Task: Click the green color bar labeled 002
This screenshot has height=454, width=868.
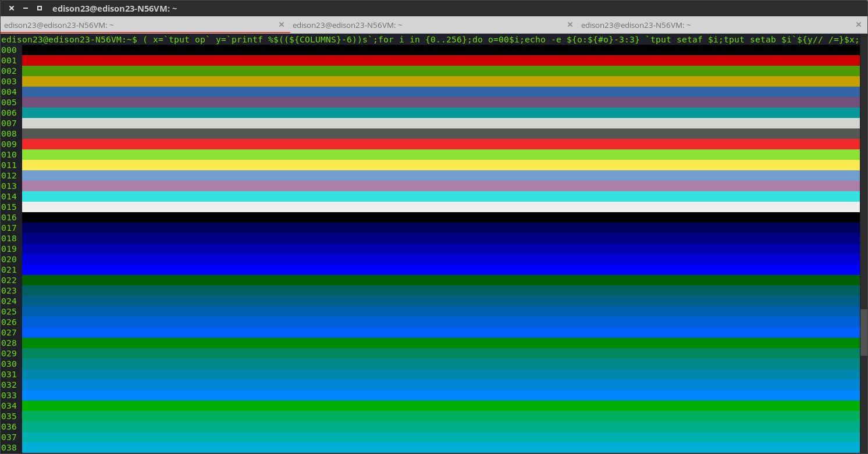Action: point(441,71)
